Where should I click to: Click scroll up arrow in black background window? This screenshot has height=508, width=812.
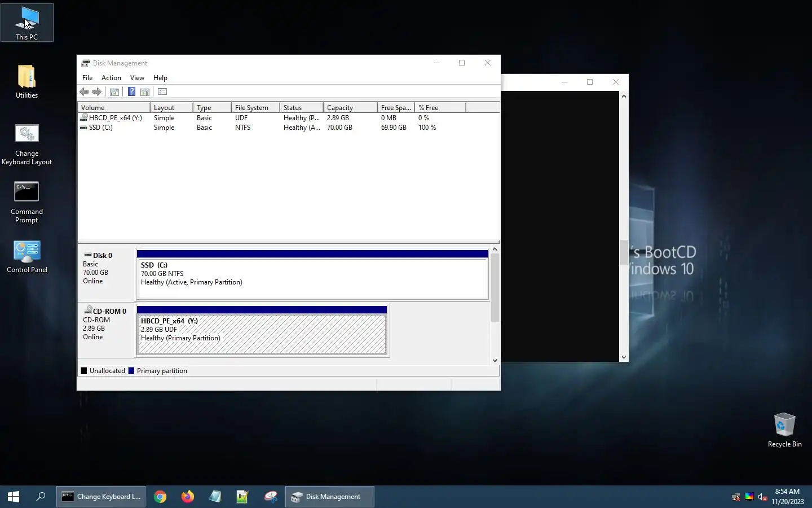pyautogui.click(x=624, y=96)
